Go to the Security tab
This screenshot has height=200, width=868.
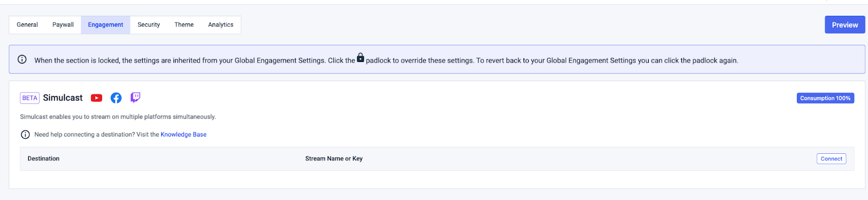149,25
